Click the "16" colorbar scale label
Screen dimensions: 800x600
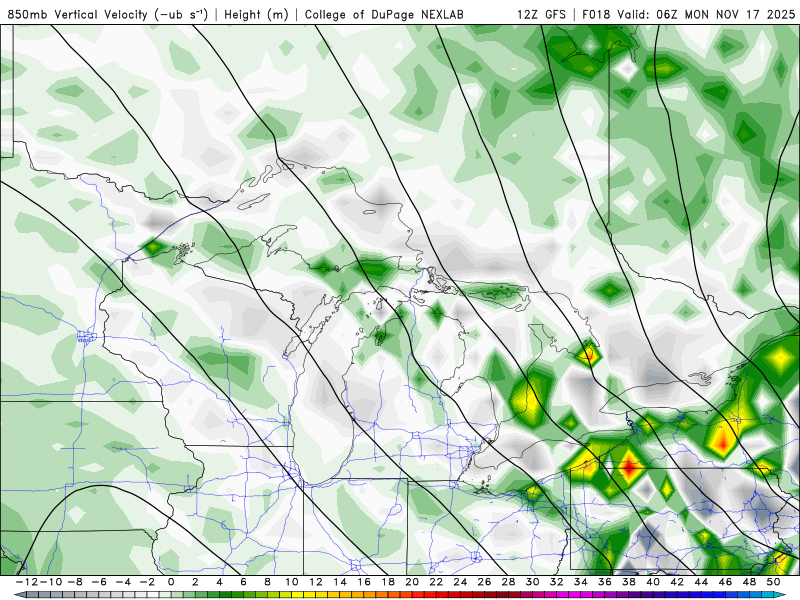(364, 582)
